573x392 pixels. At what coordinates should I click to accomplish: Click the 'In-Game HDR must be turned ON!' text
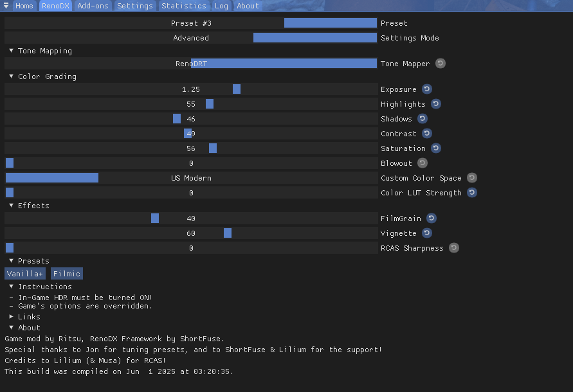(x=85, y=298)
